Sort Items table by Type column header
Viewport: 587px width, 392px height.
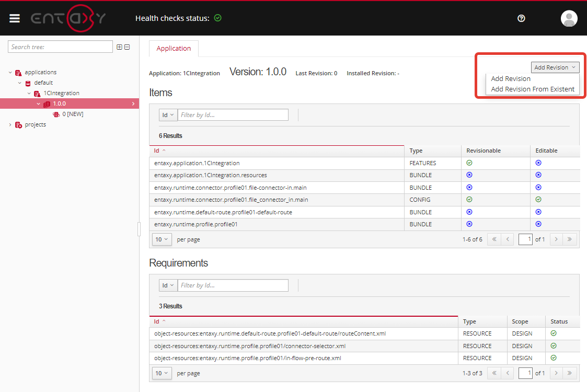click(416, 151)
